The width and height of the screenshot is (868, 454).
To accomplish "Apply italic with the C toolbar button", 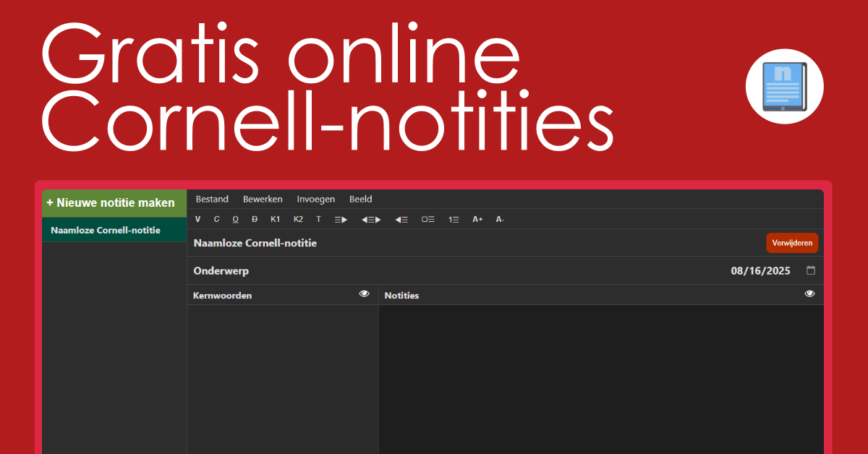I will coord(217,219).
